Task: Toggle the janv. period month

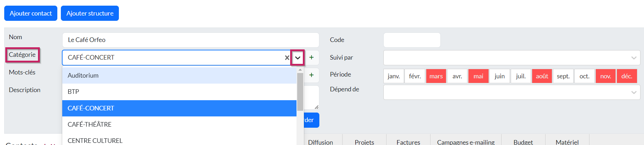Action: click(x=394, y=76)
